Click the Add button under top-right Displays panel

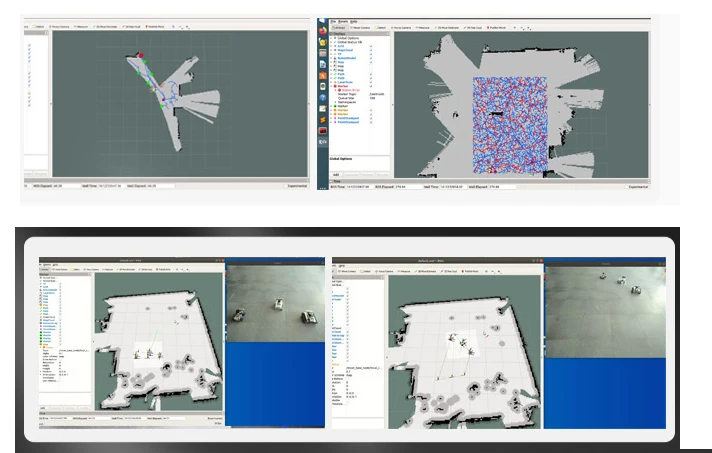(x=336, y=173)
